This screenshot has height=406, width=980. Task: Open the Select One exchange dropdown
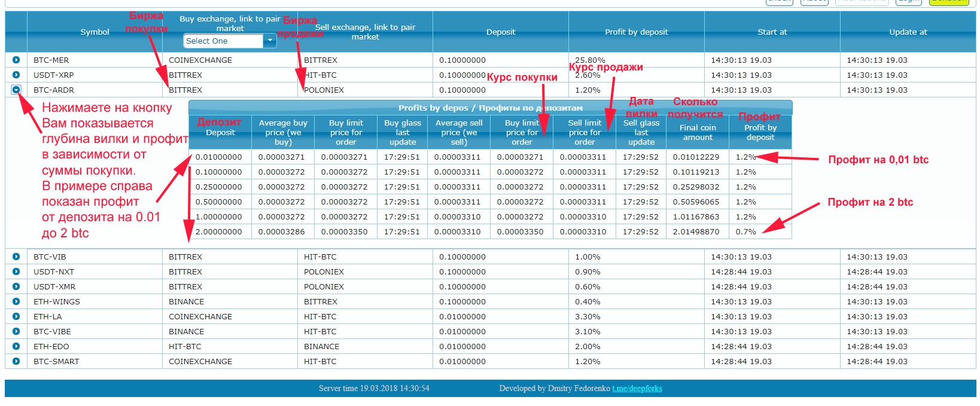point(230,41)
